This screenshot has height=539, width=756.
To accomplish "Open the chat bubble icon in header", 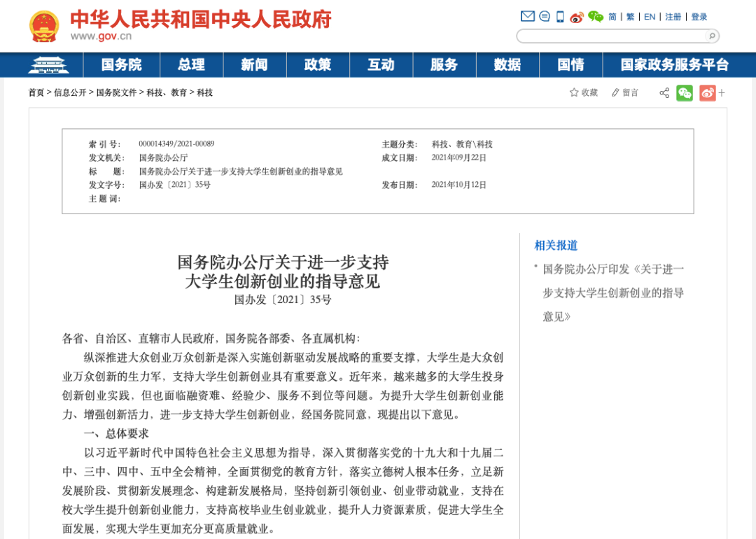I will 545,17.
